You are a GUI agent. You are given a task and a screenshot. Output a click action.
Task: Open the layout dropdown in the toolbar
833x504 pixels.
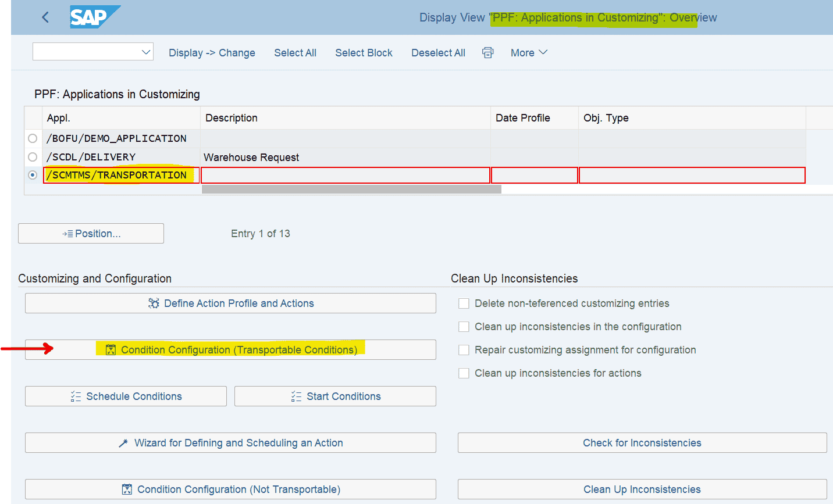click(145, 52)
